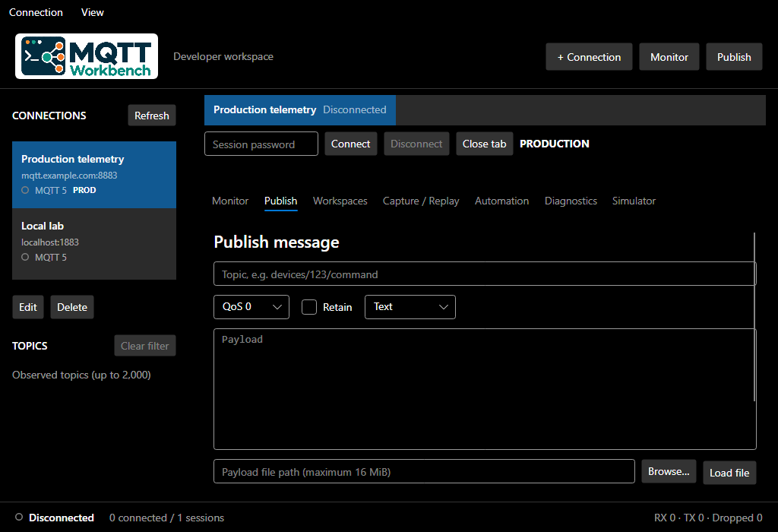The image size is (778, 532).
Task: Click Local lab connection status circle
Action: point(25,257)
